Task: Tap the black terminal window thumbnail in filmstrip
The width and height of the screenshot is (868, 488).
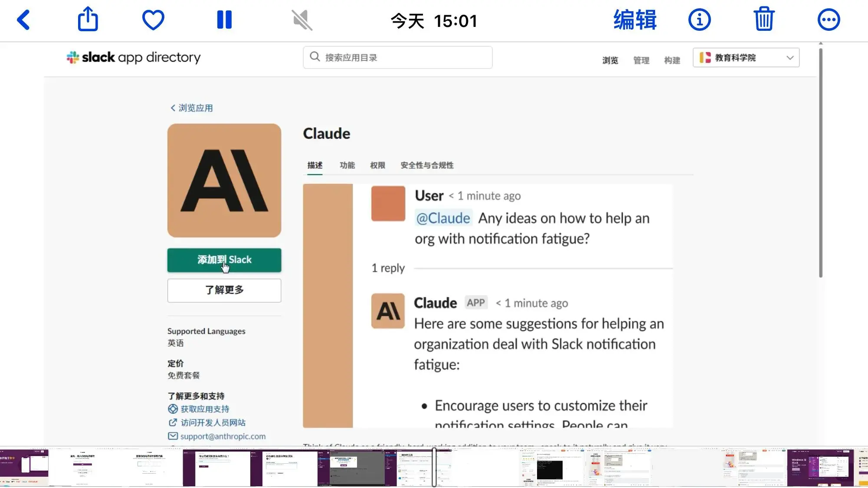Action: pyautogui.click(x=550, y=470)
